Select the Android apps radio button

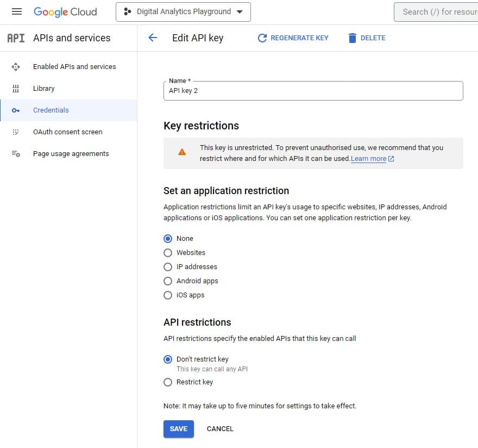point(168,281)
